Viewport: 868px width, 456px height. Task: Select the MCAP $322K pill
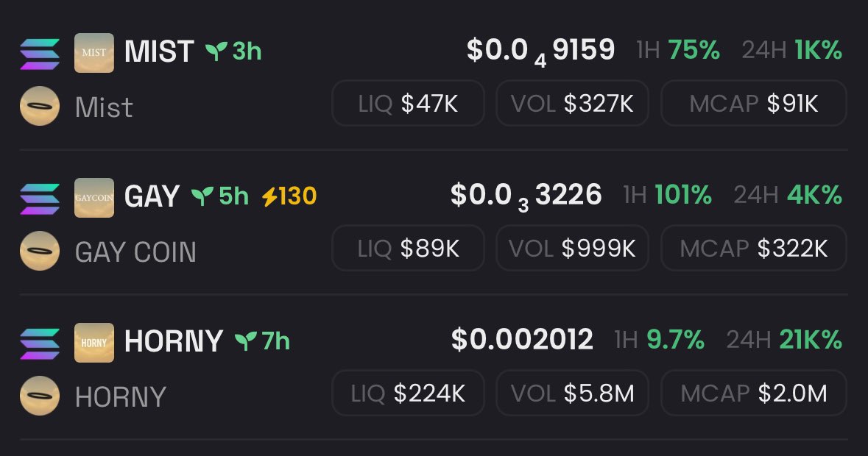point(754,248)
